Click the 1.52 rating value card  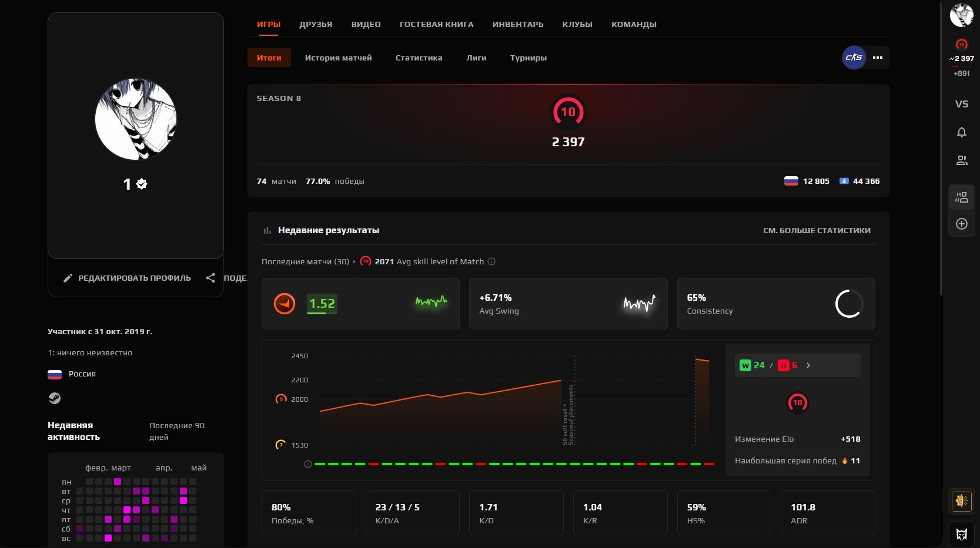pyautogui.click(x=360, y=304)
